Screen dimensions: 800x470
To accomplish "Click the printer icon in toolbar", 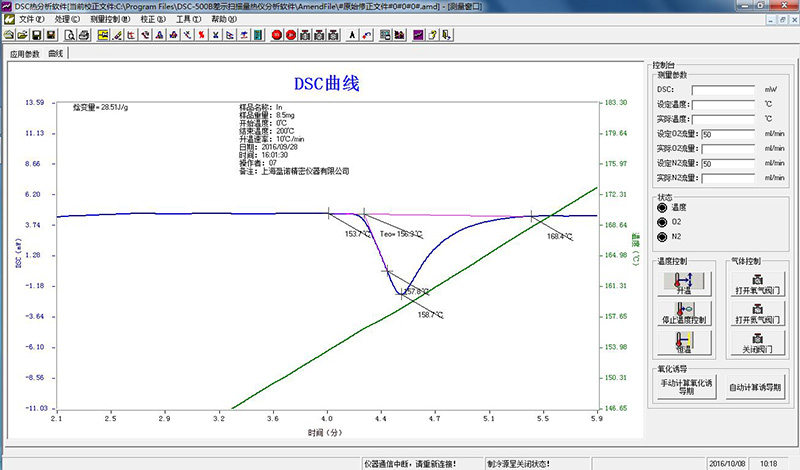I will tap(83, 35).
